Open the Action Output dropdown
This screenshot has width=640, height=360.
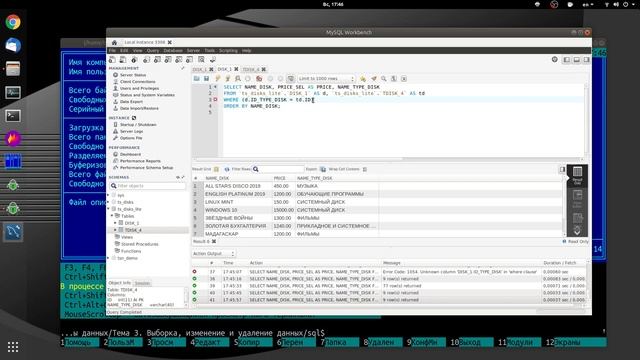click(x=213, y=253)
